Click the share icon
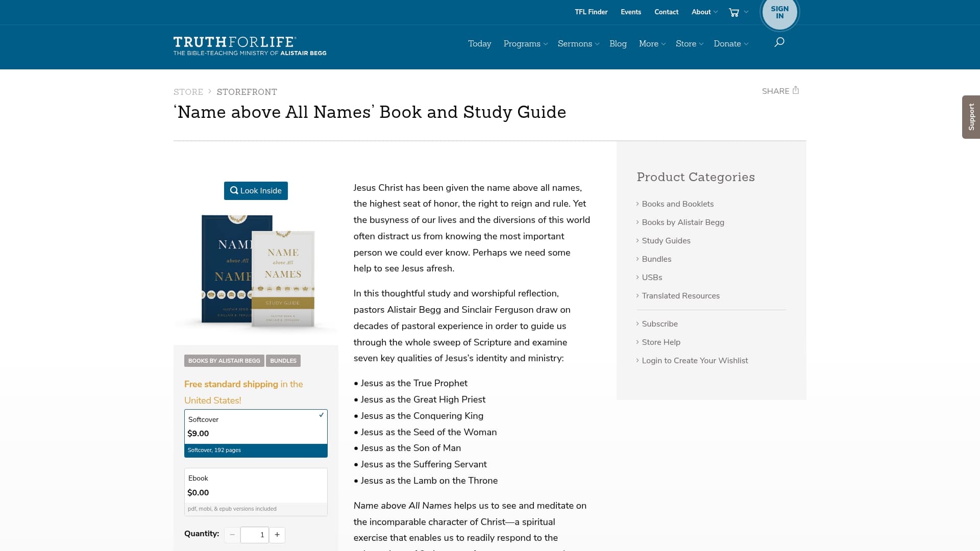The image size is (980, 551). tap(795, 90)
